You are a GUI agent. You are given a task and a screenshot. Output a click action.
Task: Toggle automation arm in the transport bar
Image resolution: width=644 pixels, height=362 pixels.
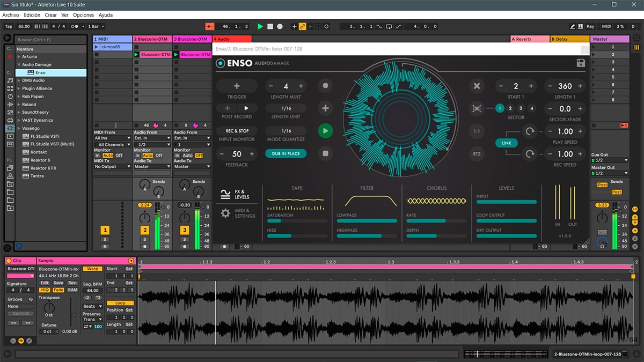tap(303, 26)
